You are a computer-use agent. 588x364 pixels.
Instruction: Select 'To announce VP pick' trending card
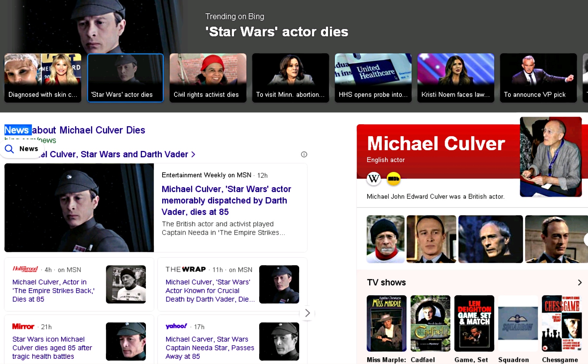(x=538, y=78)
